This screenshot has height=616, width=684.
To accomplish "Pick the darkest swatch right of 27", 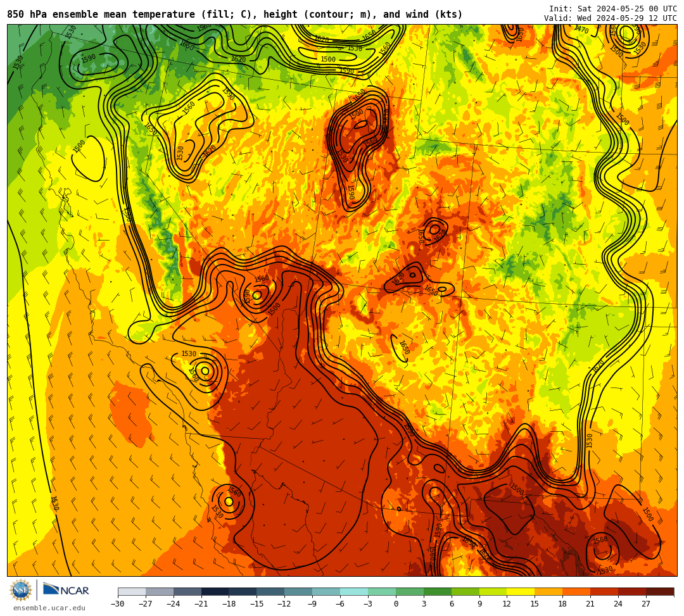I will coord(660,591).
